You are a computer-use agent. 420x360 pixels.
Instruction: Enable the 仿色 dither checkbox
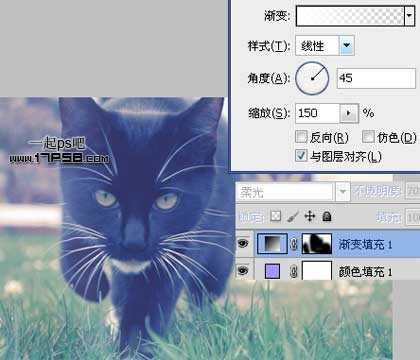[368, 137]
